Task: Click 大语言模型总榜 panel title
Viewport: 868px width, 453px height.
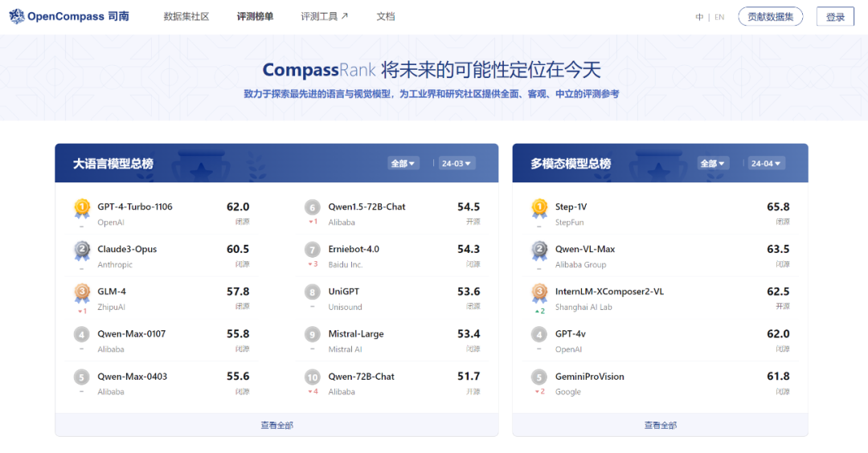Action: (x=113, y=164)
